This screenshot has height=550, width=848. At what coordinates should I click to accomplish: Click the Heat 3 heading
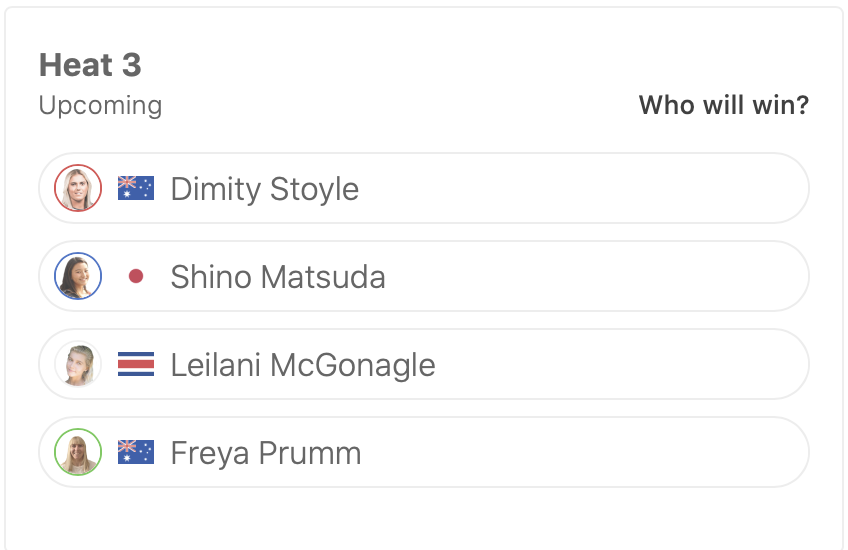click(x=90, y=66)
